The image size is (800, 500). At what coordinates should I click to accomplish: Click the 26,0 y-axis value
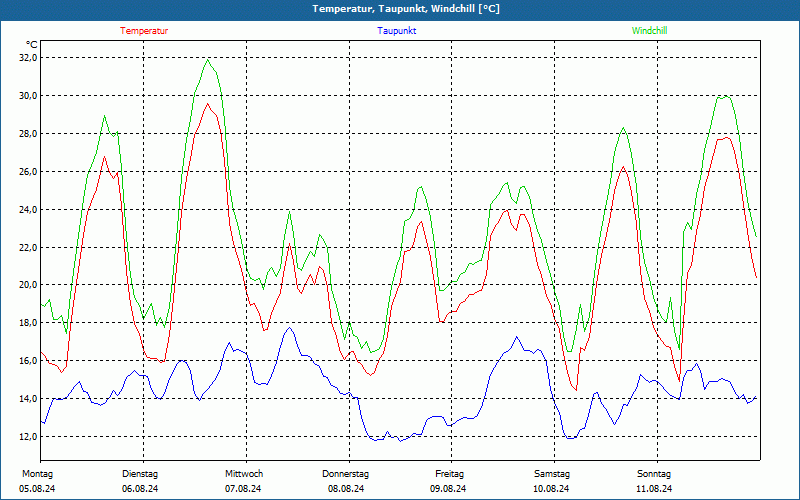click(x=28, y=172)
